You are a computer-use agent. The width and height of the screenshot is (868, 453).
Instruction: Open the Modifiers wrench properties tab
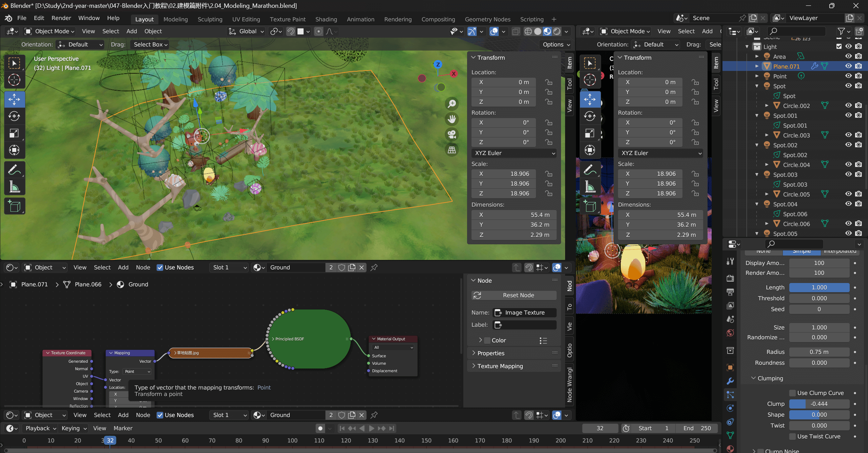click(730, 381)
